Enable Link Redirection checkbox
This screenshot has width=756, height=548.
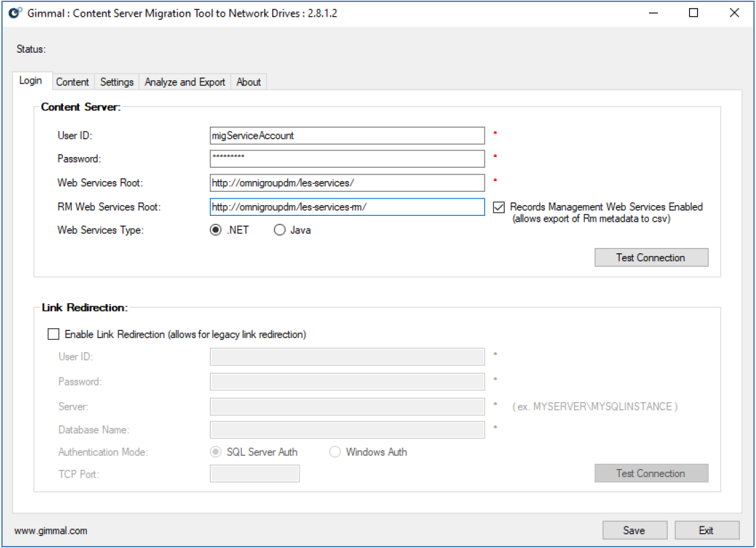click(53, 334)
